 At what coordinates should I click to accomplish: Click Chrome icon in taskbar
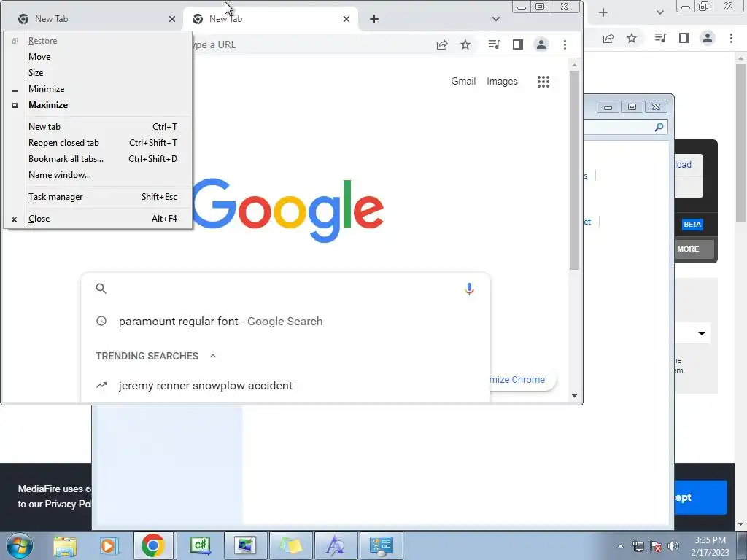[153, 545]
